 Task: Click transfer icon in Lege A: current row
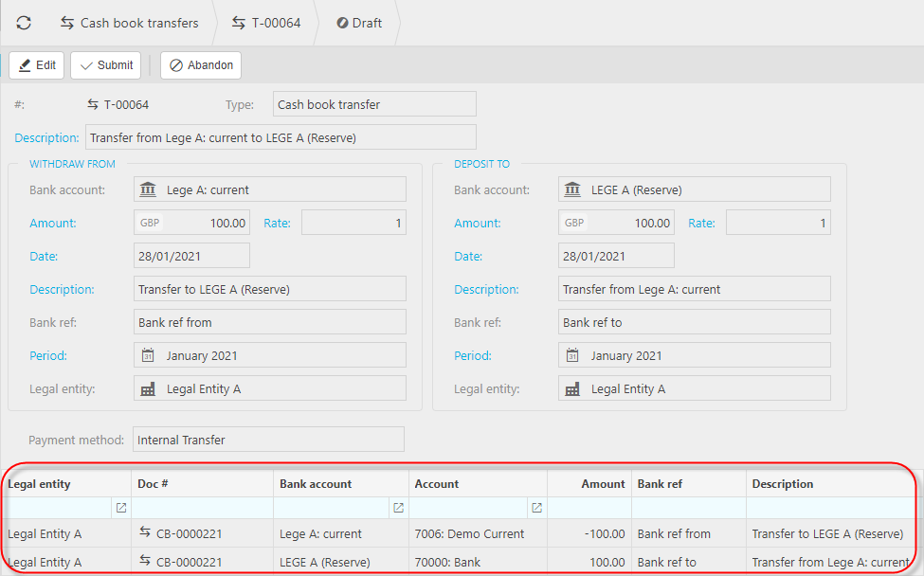[x=144, y=532]
